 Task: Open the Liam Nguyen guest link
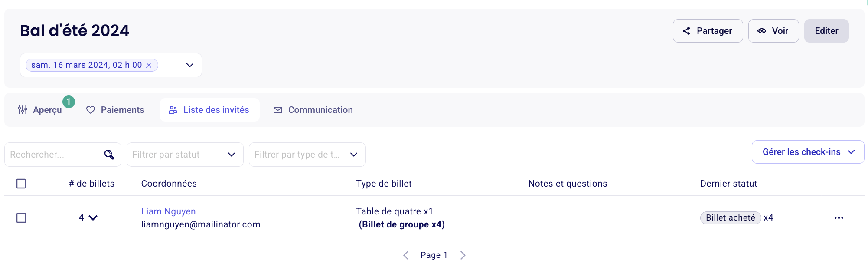click(168, 211)
